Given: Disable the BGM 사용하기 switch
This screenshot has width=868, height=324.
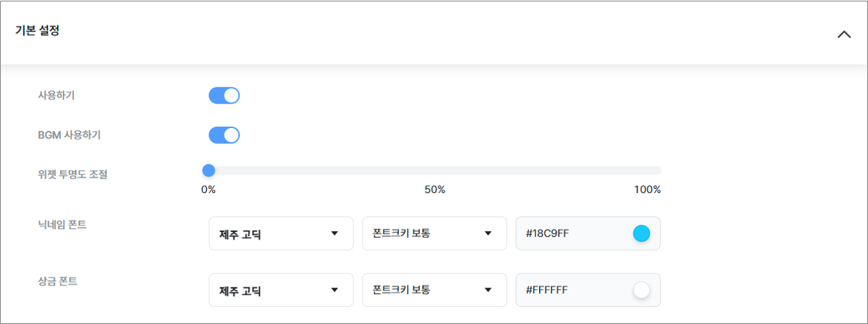Looking at the screenshot, I should [224, 135].
